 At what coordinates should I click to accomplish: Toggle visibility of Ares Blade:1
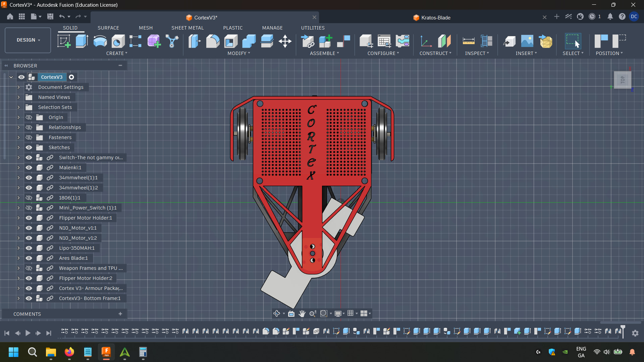click(29, 258)
